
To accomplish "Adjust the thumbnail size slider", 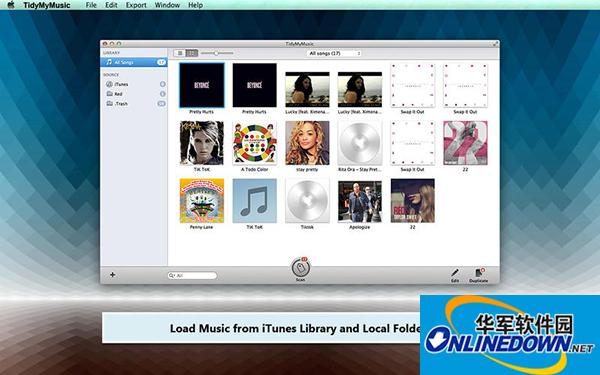I will coord(217,53).
